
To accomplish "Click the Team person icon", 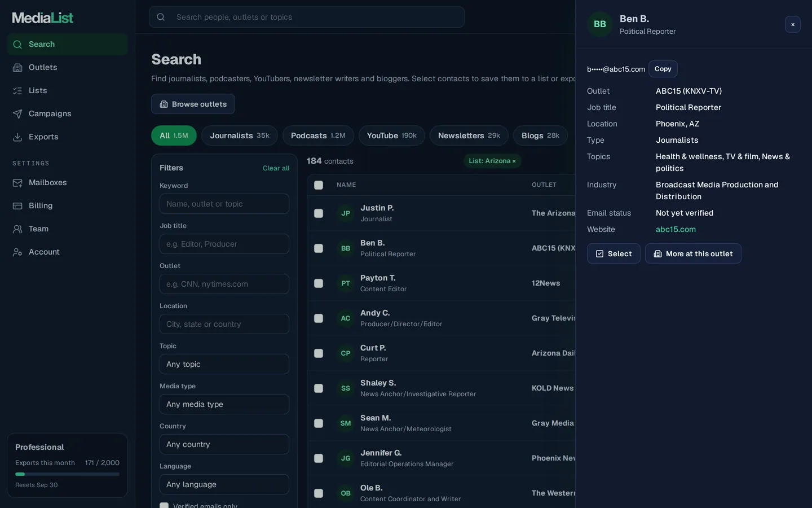I will point(17,229).
